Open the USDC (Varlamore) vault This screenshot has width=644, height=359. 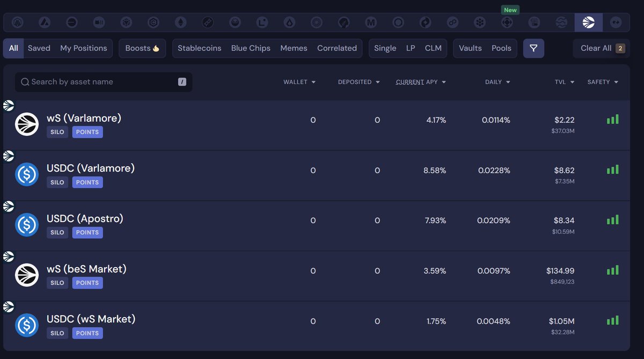[317, 175]
